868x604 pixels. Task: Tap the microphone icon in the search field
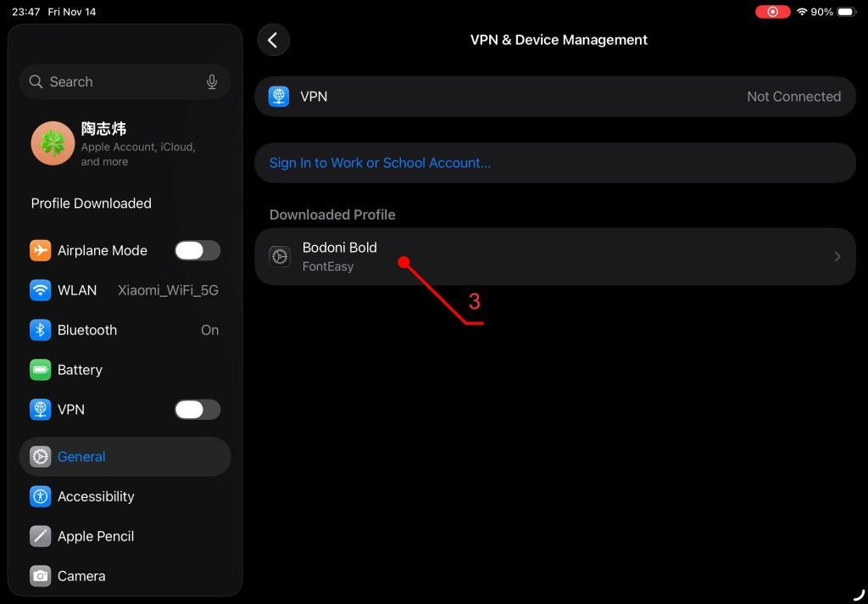click(212, 81)
